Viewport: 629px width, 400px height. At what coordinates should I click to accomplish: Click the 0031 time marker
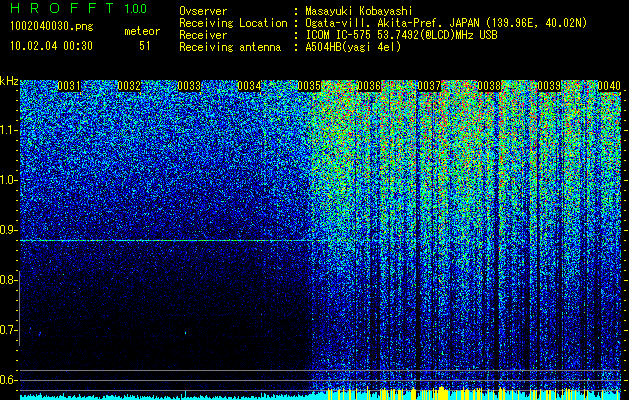click(x=69, y=86)
